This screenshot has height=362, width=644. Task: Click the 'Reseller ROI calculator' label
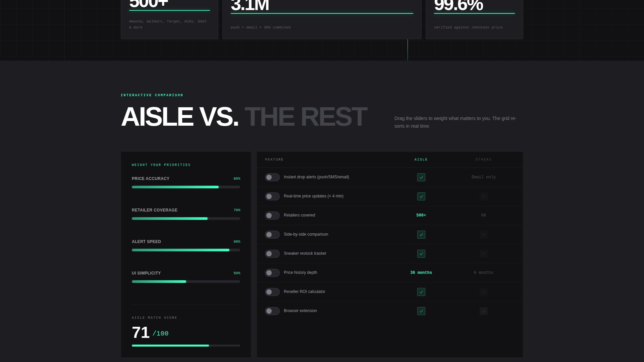[x=305, y=292]
